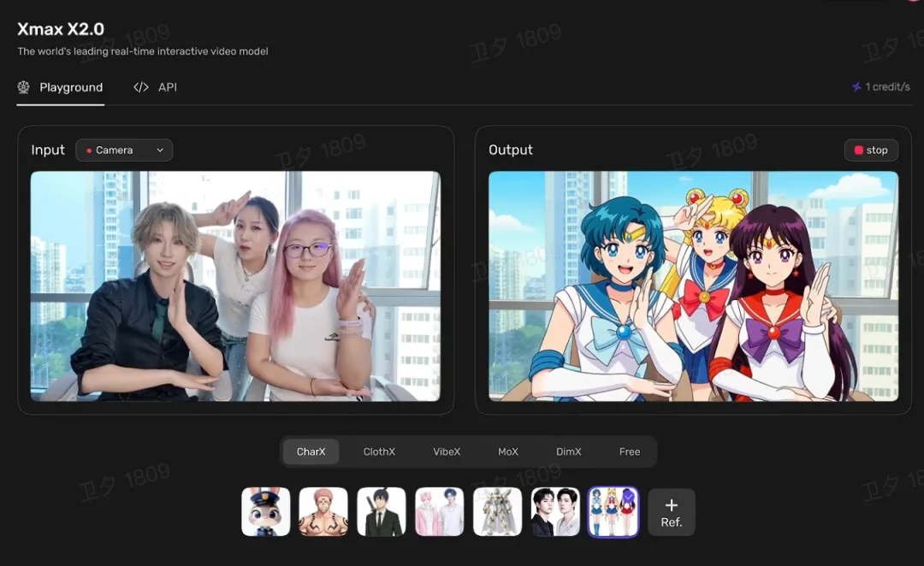The height and width of the screenshot is (566, 924).
Task: Choose the sailor girls character thumbnail
Action: 613,511
